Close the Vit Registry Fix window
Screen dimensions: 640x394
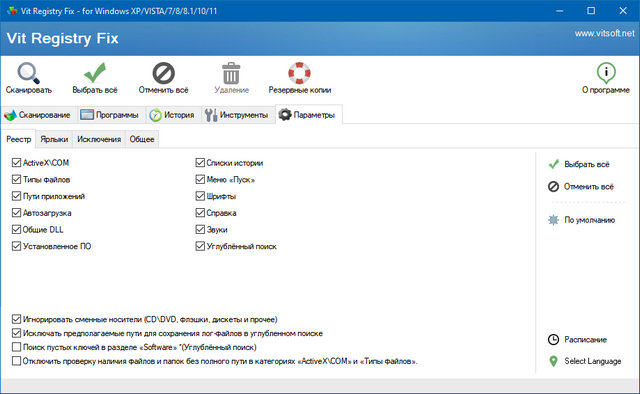tap(623, 11)
